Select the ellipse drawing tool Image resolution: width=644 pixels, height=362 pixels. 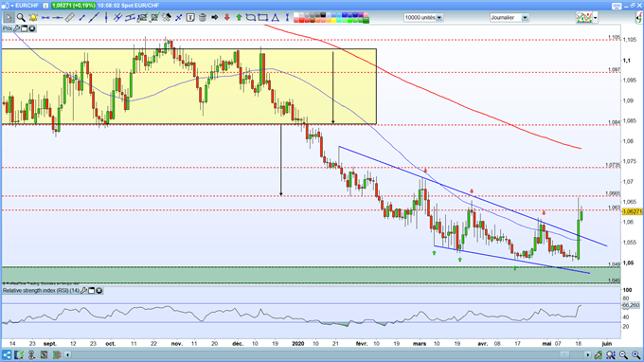click(251, 18)
